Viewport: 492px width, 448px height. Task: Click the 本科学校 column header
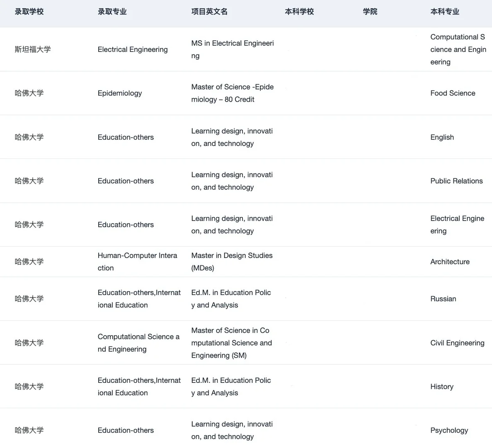point(299,12)
